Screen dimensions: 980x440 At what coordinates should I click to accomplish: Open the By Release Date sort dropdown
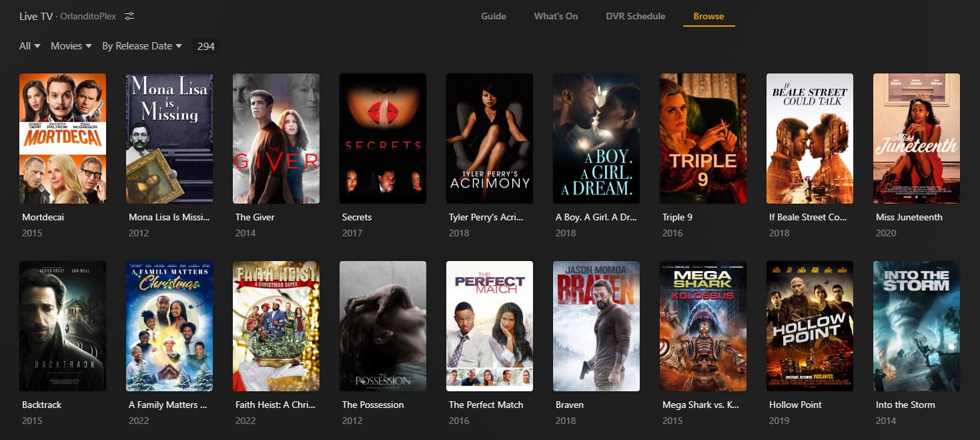tap(142, 46)
